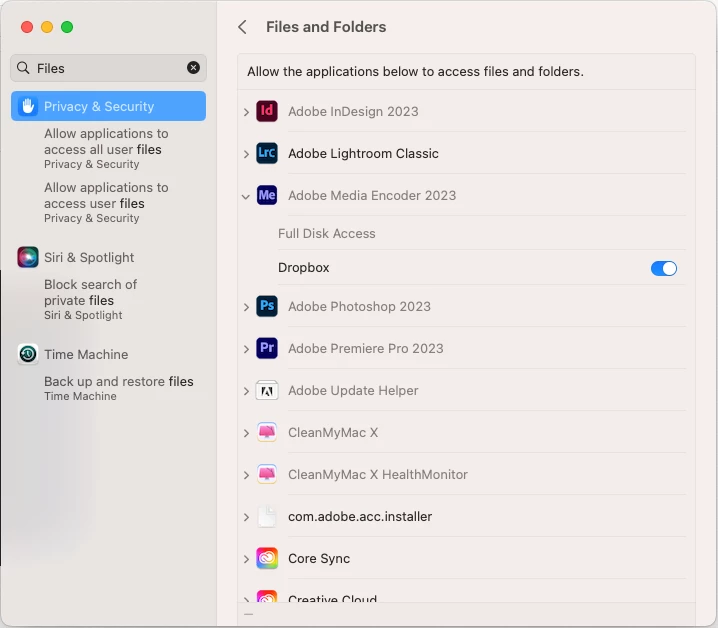Select Privacy & Security in the sidebar
This screenshot has height=628, width=718.
[108, 106]
